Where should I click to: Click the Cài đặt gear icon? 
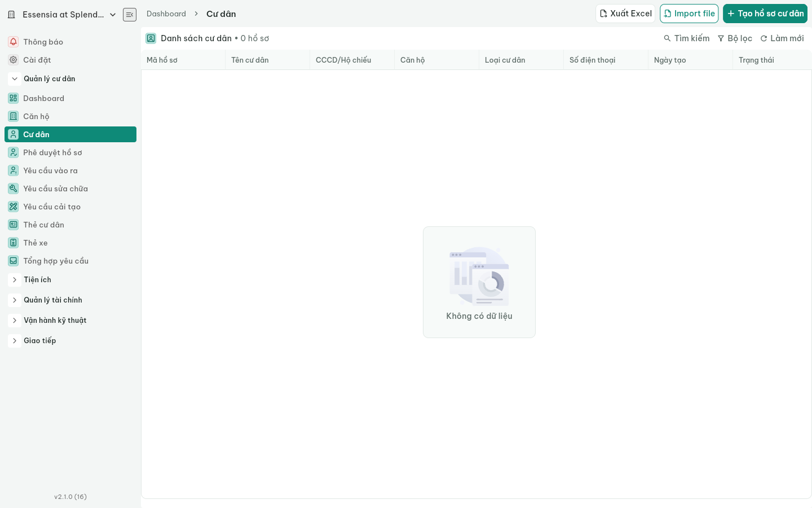pos(14,60)
